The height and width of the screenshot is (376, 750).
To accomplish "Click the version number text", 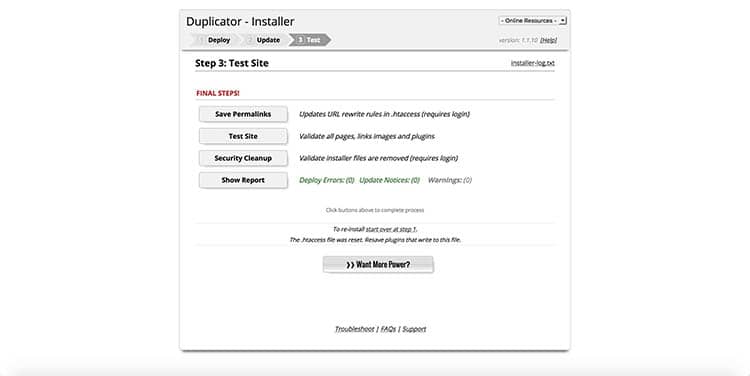I will click(x=518, y=40).
